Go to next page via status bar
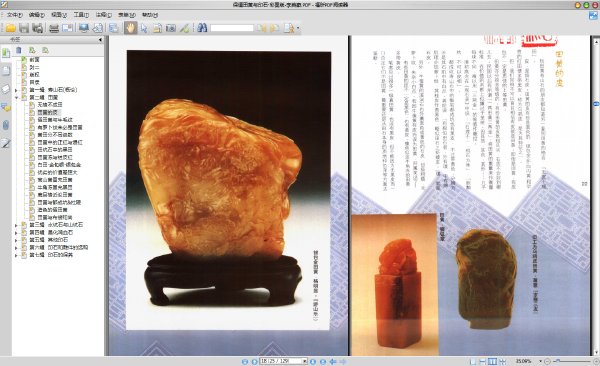The image size is (600, 366). (313, 361)
